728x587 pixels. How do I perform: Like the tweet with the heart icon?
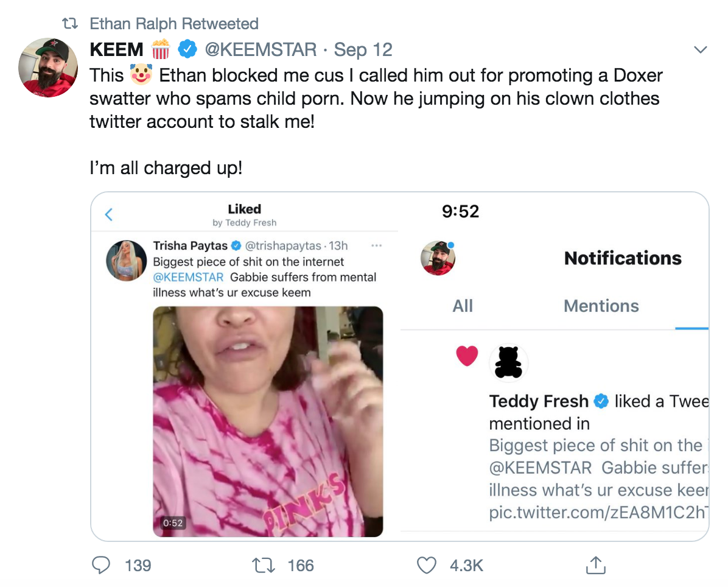[426, 565]
